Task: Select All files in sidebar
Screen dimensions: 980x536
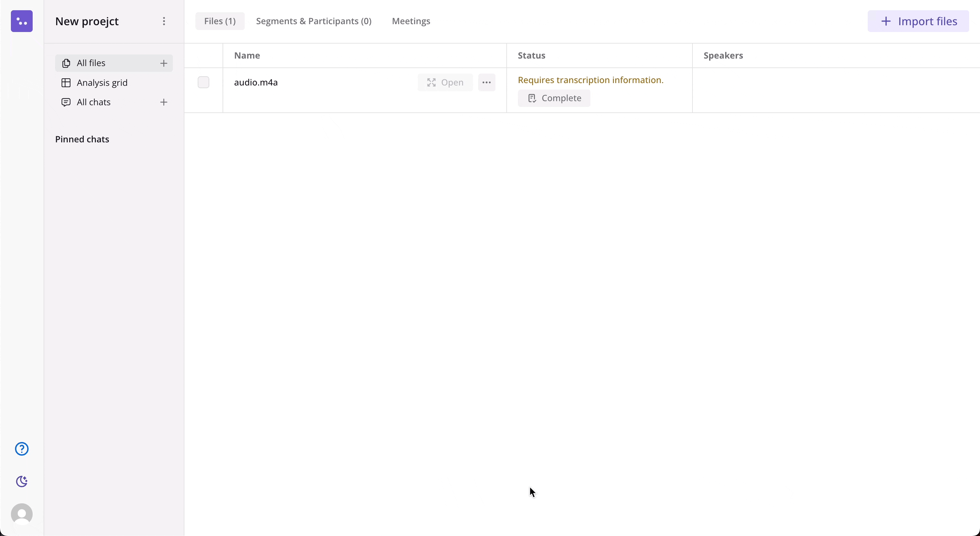Action: (91, 63)
